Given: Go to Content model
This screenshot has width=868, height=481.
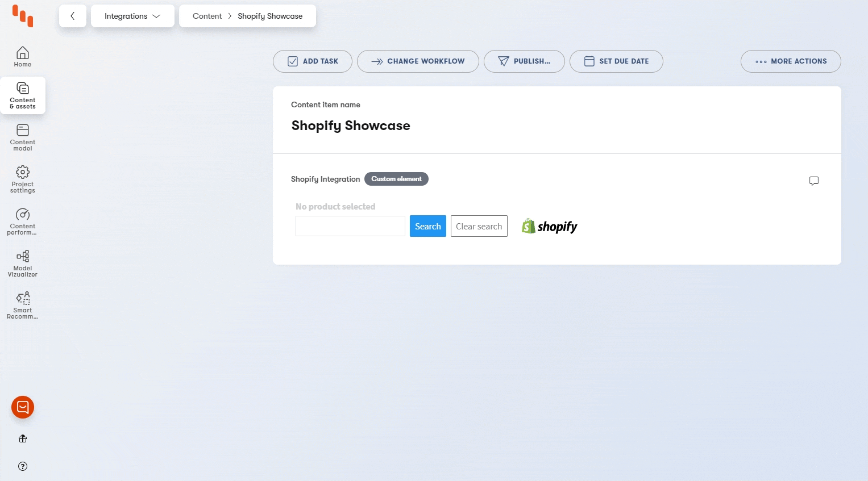Looking at the screenshot, I should (x=23, y=137).
